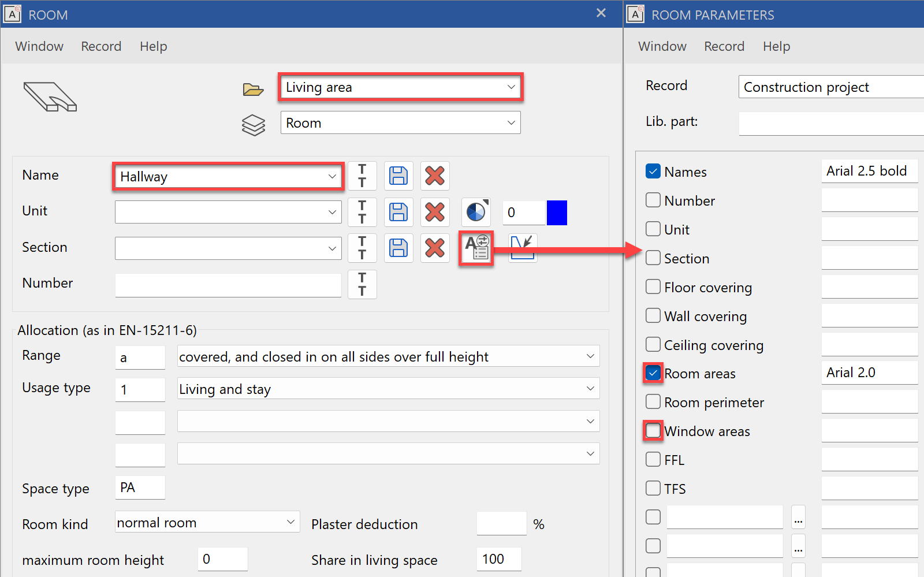The height and width of the screenshot is (577, 924).
Task: Click the polyline pick icon in Section row
Action: point(523,248)
